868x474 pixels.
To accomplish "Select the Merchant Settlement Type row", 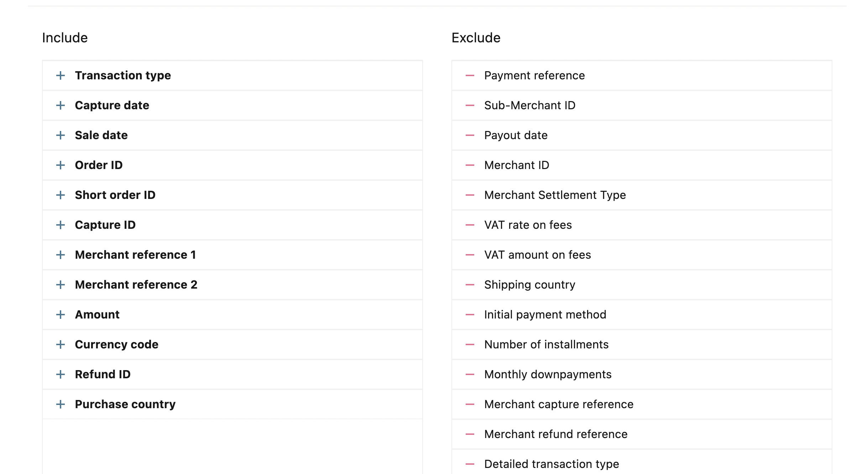I will pyautogui.click(x=642, y=195).
